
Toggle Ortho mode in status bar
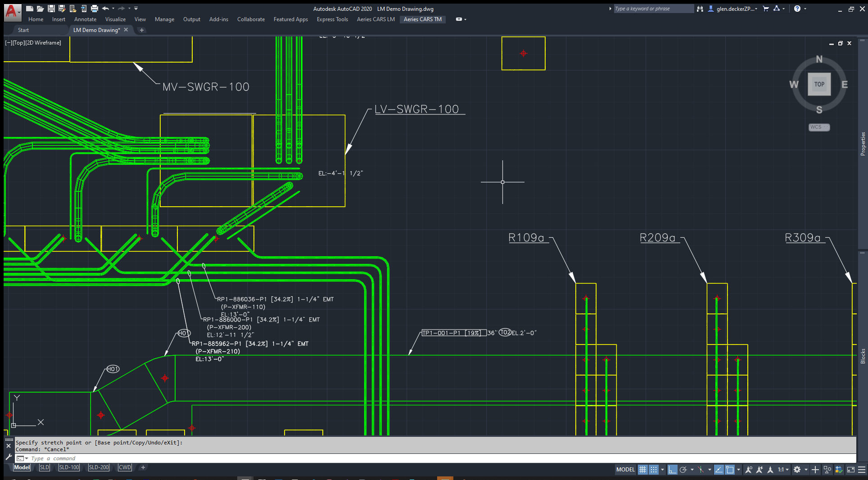coord(673,470)
